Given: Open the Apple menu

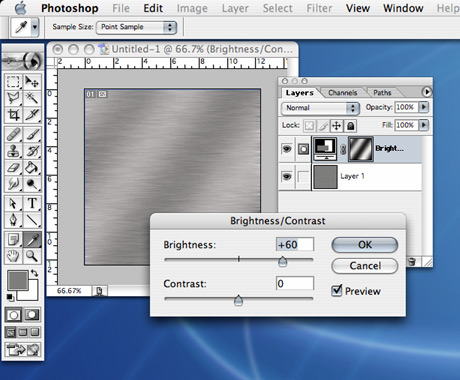Looking at the screenshot, I should point(21,8).
